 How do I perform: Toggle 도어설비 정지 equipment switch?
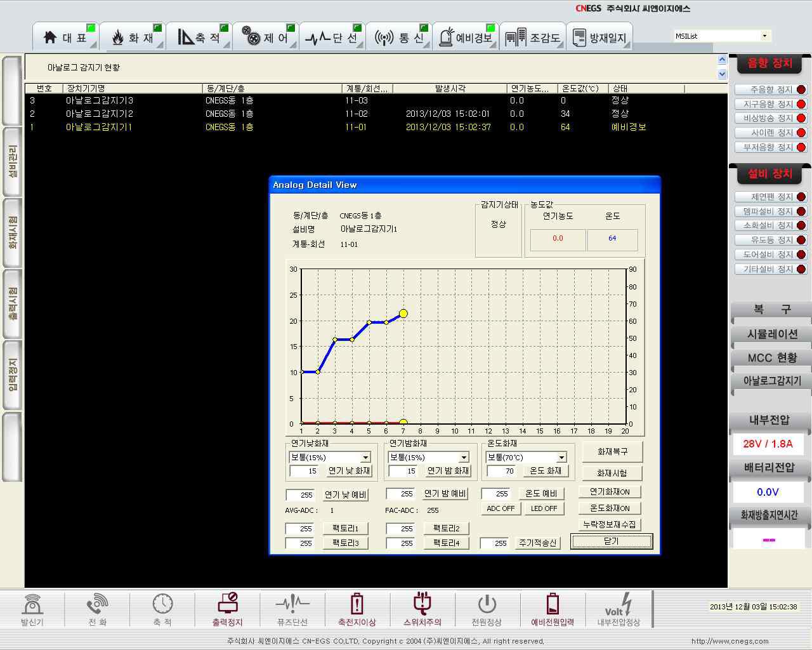pos(771,255)
